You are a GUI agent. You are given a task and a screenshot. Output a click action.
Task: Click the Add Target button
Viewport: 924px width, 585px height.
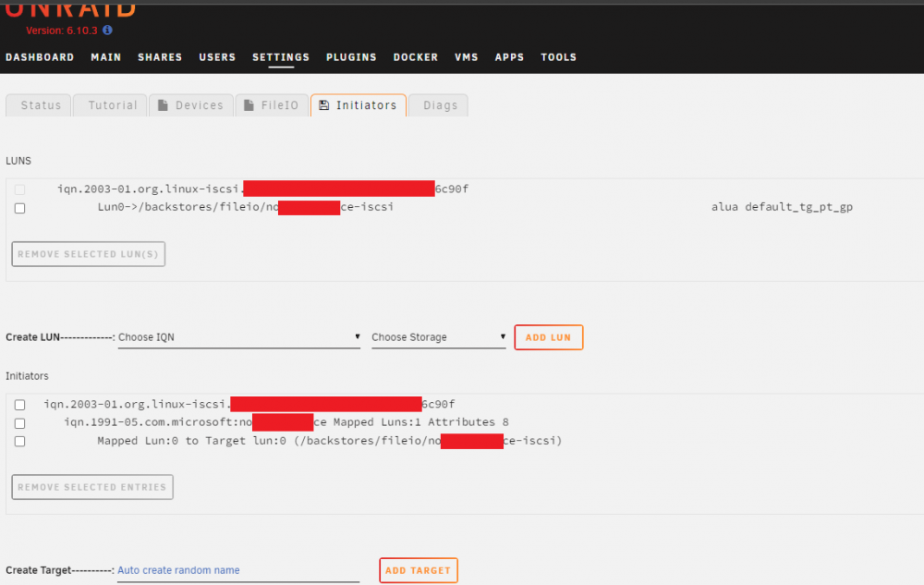419,570
